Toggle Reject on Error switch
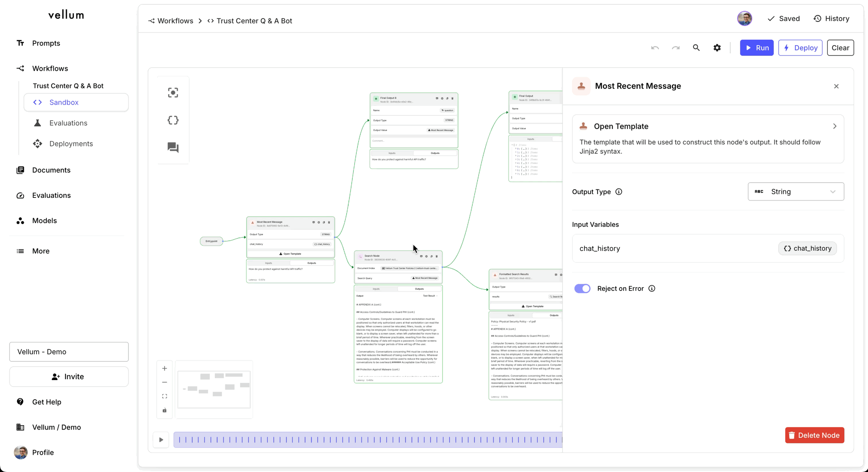This screenshot has height=472, width=868. click(582, 288)
